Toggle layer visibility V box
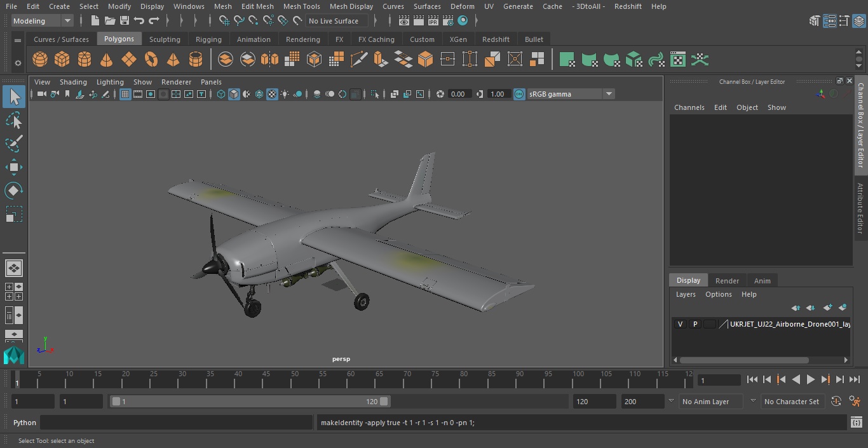Image resolution: width=868 pixels, height=448 pixels. (680, 324)
